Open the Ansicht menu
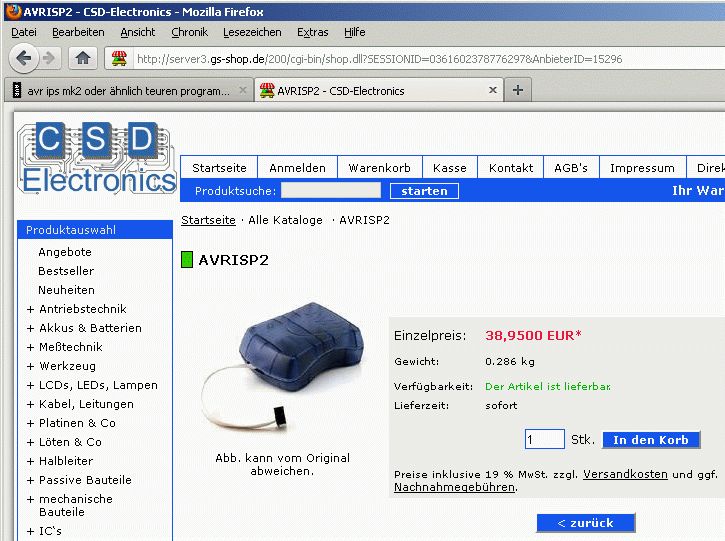This screenshot has width=725, height=541. click(x=138, y=32)
